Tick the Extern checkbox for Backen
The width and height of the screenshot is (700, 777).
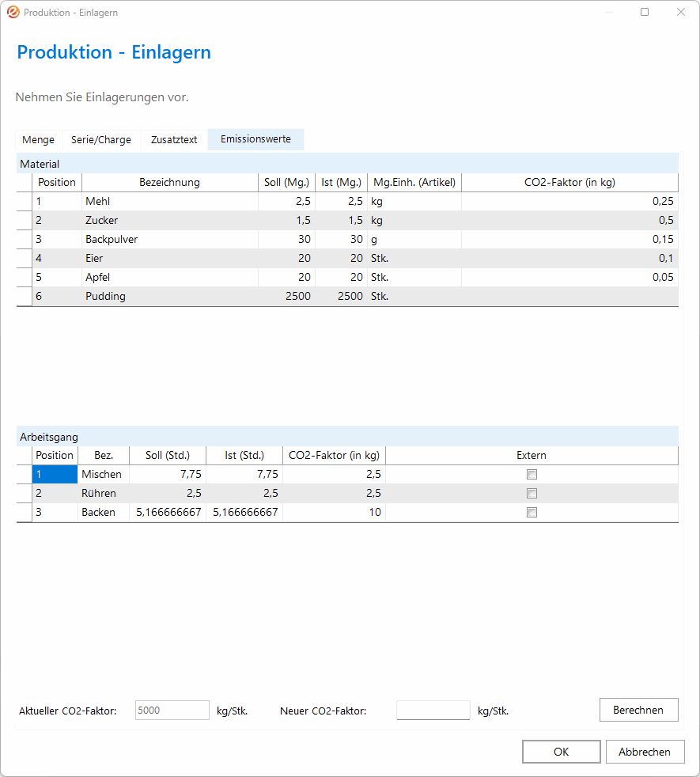(x=532, y=512)
